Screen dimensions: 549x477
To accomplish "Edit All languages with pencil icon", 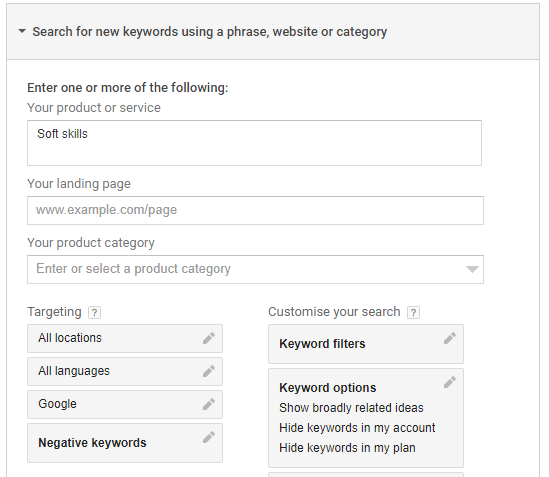I will point(209,371).
